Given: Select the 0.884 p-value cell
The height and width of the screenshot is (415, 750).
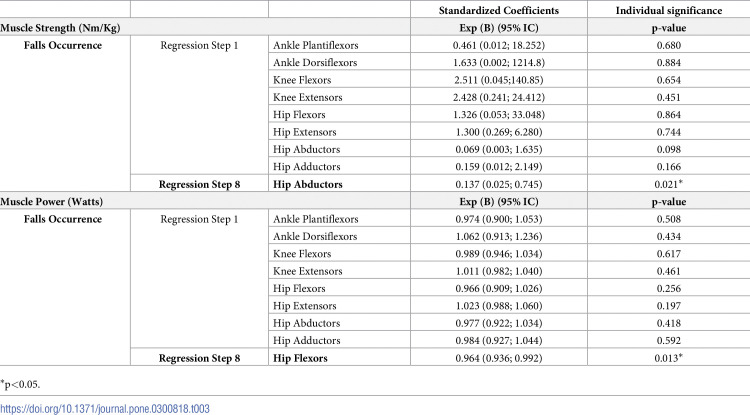Looking at the screenshot, I should [x=669, y=62].
